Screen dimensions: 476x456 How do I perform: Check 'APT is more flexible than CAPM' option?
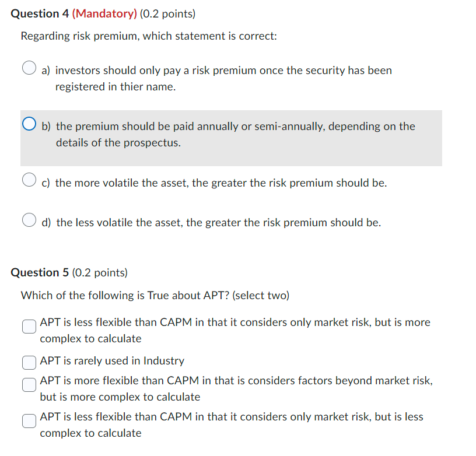[x=29, y=384]
